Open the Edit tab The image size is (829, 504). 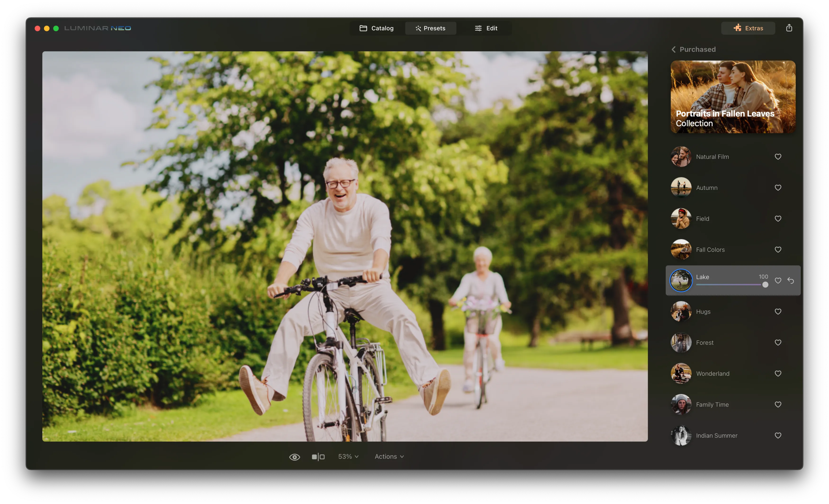(486, 28)
